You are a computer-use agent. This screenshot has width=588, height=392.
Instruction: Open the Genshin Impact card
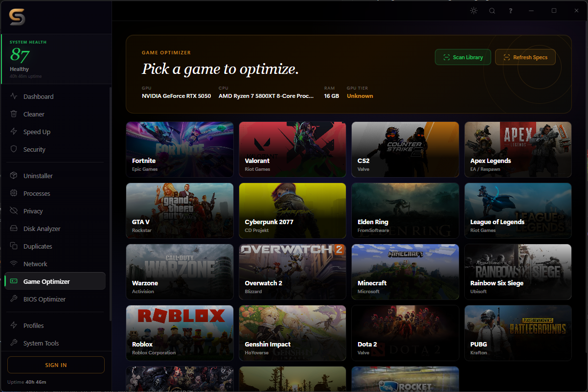click(x=293, y=333)
